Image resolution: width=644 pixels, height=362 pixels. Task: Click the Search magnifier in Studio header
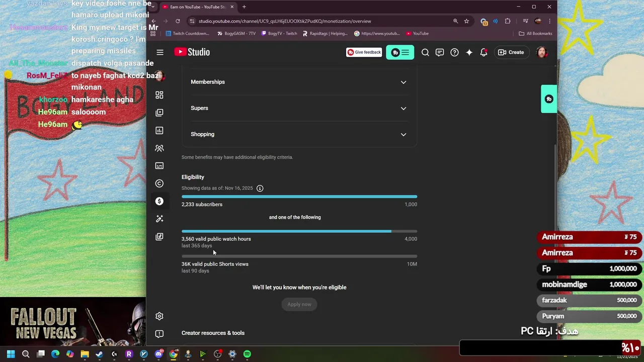click(x=425, y=52)
